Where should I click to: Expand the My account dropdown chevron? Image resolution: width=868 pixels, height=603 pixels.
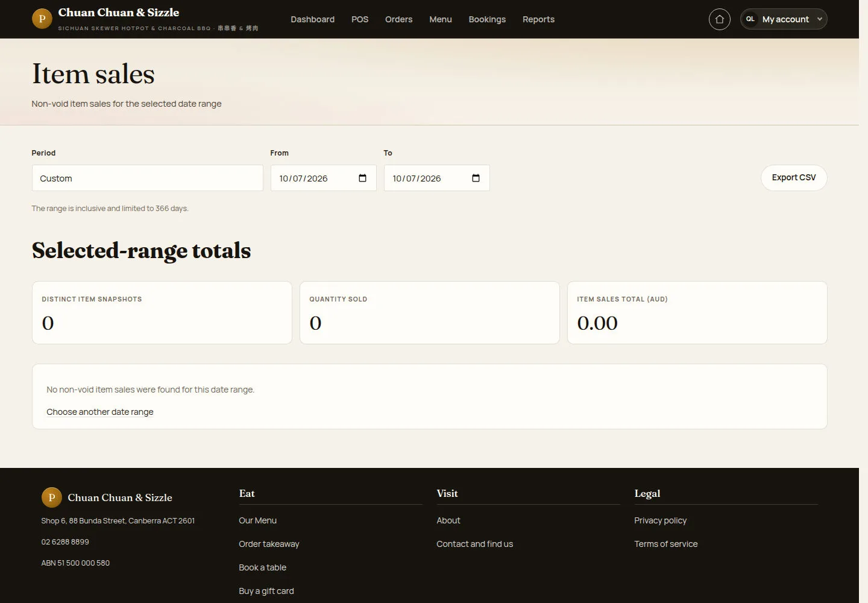819,19
